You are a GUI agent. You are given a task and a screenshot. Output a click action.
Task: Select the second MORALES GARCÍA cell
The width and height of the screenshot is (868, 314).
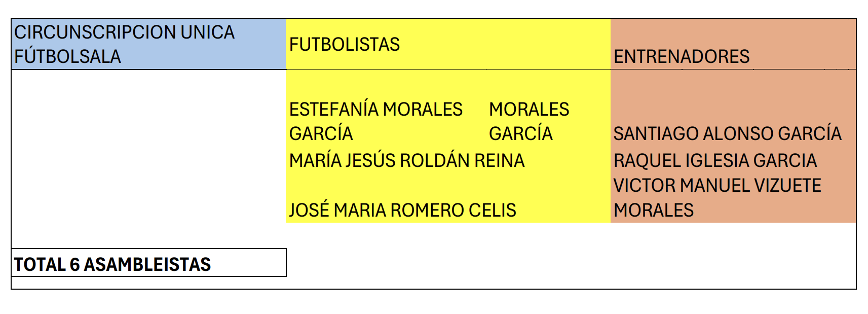pyautogui.click(x=529, y=121)
